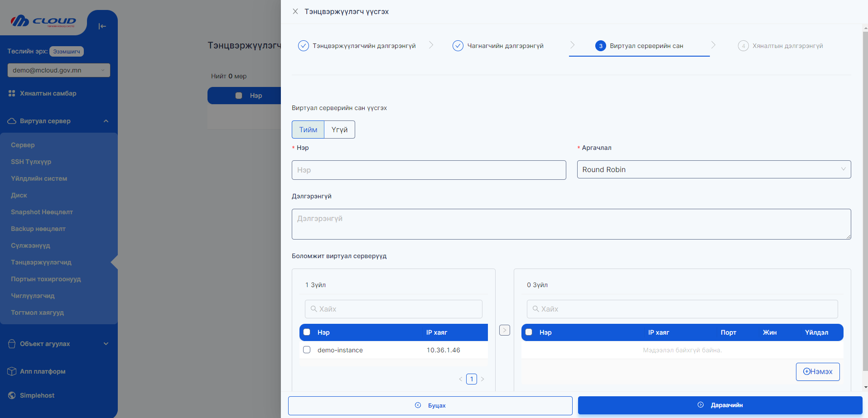Move selected server with the arrow button
The height and width of the screenshot is (418, 868).
coord(504,330)
